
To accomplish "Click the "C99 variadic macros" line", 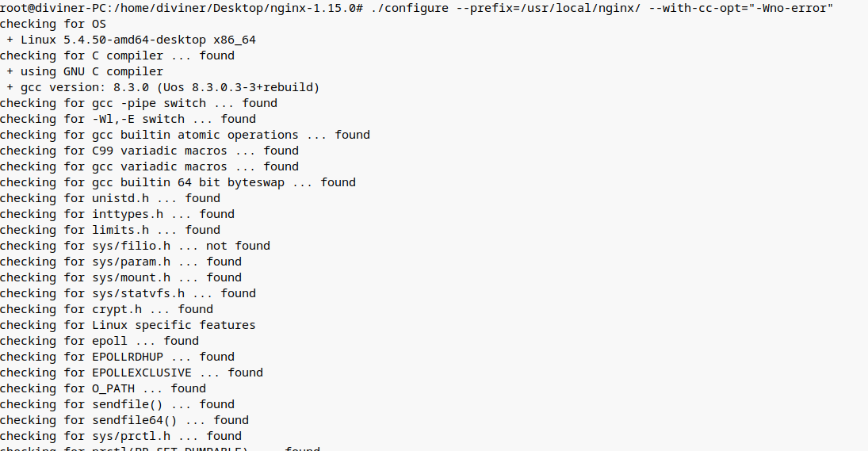I will tap(149, 151).
